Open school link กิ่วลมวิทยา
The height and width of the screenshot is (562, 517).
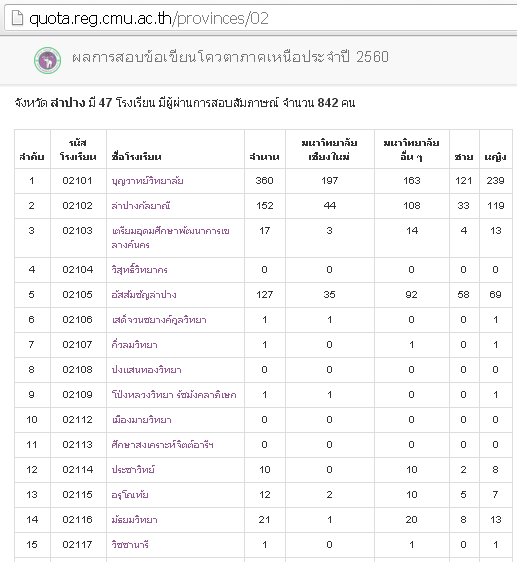point(134,345)
